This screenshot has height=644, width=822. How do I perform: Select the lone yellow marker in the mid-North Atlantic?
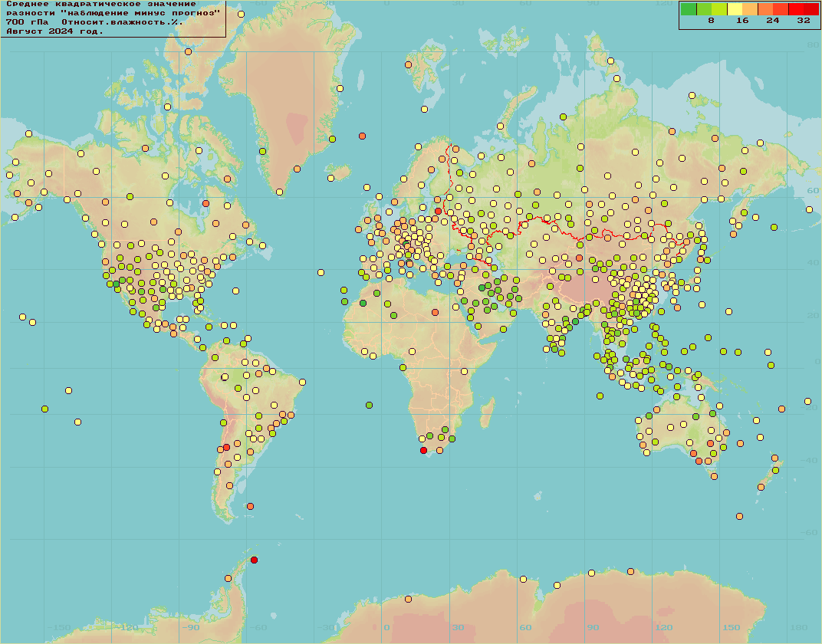click(x=321, y=272)
